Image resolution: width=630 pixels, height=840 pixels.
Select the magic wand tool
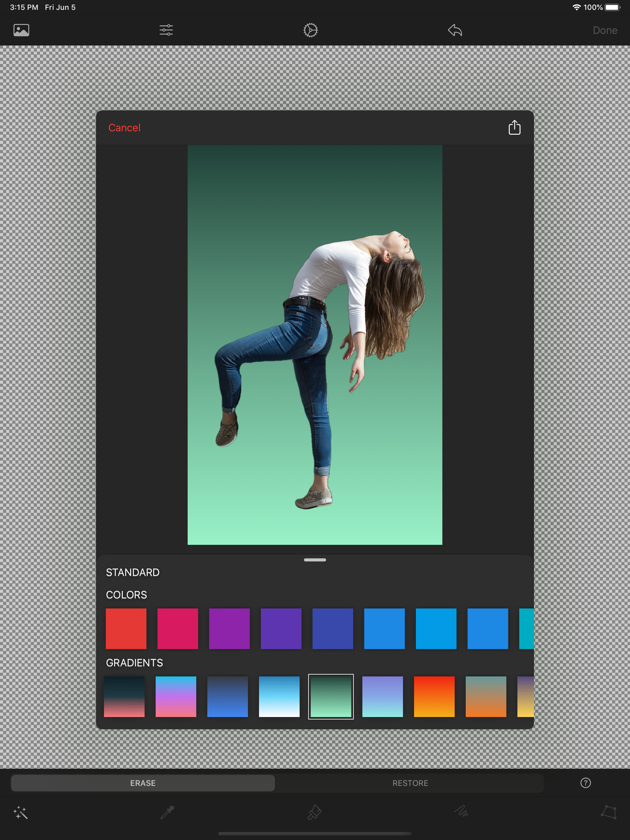21,813
